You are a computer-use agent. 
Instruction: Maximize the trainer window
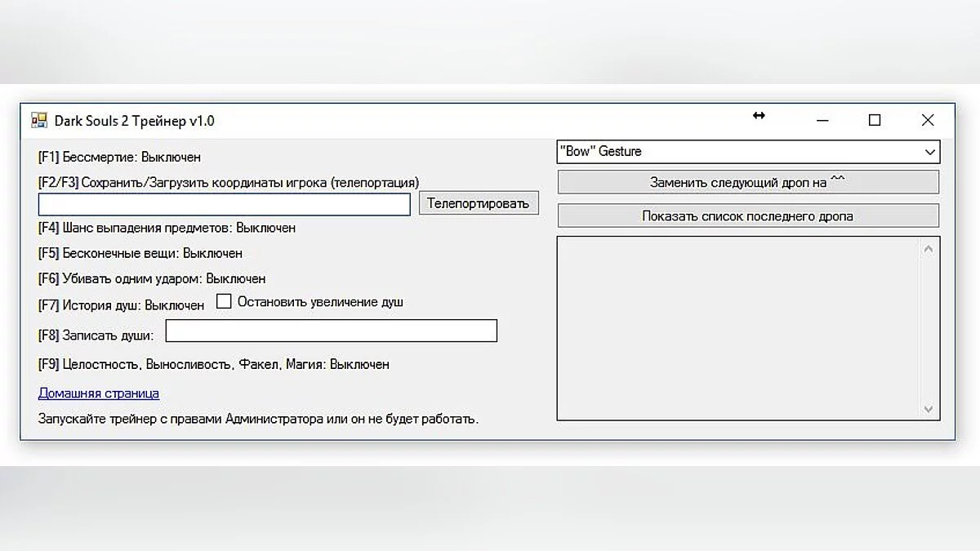(875, 121)
